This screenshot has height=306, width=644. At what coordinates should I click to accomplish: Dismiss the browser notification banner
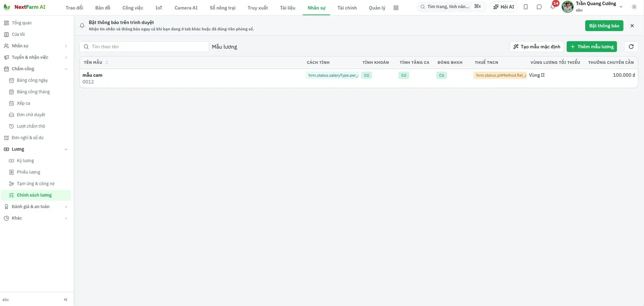coord(632,26)
